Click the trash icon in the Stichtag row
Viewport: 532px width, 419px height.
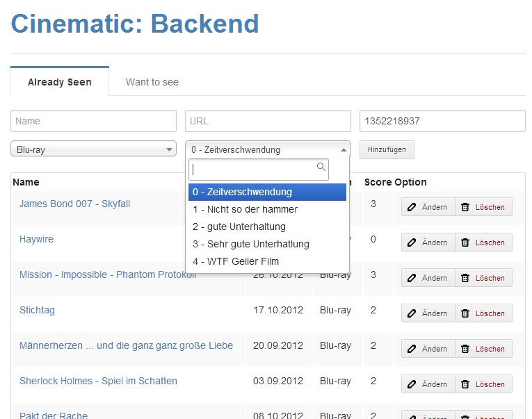click(465, 313)
